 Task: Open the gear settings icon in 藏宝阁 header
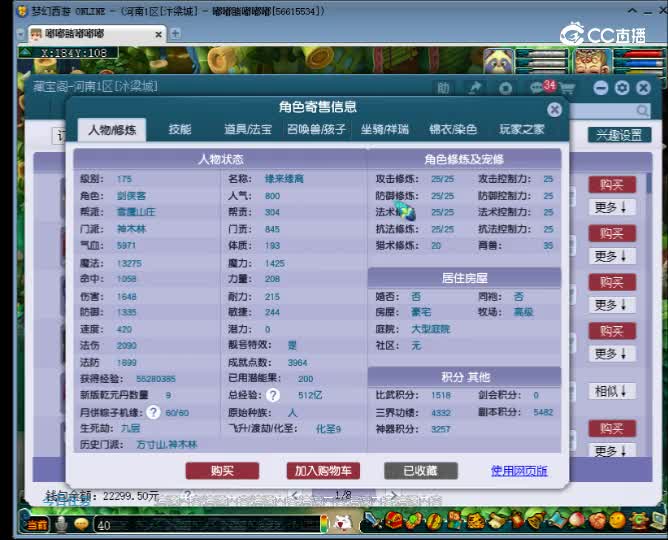(x=622, y=88)
